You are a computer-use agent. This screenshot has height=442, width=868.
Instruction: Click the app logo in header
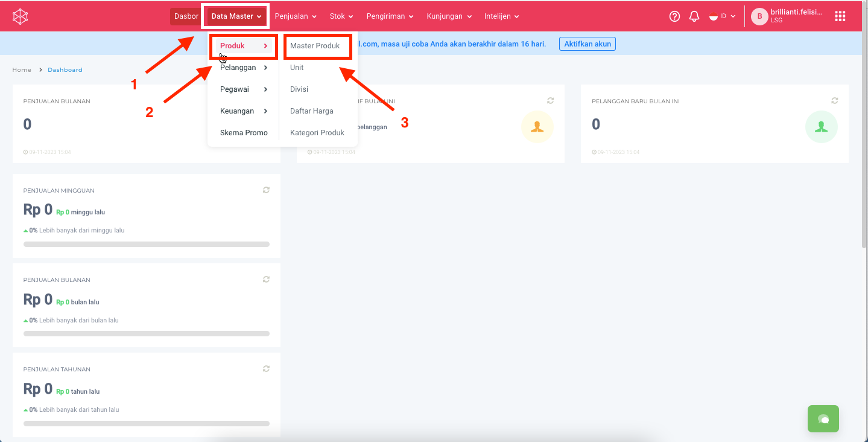[21, 16]
